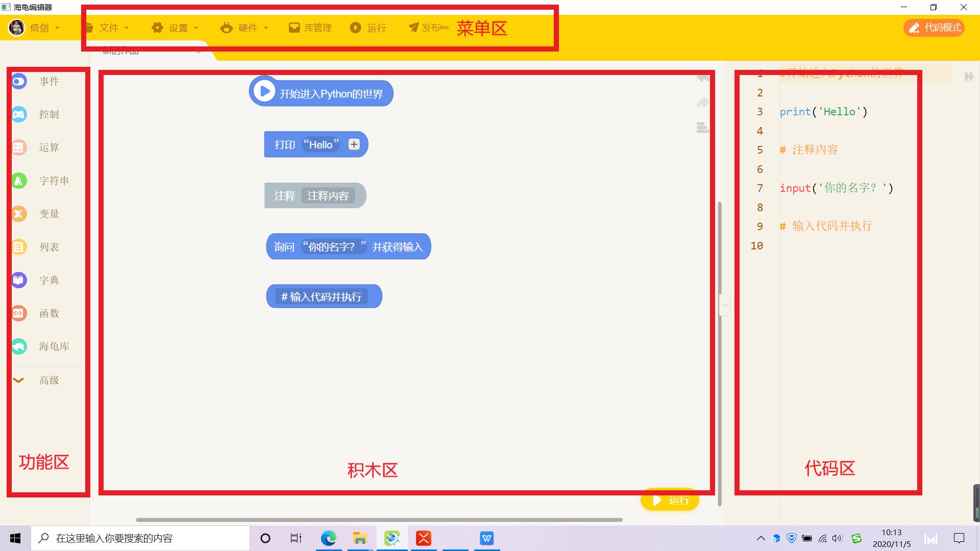Collapse the code panel with the double arrow
This screenshot has height=551, width=980.
[969, 77]
